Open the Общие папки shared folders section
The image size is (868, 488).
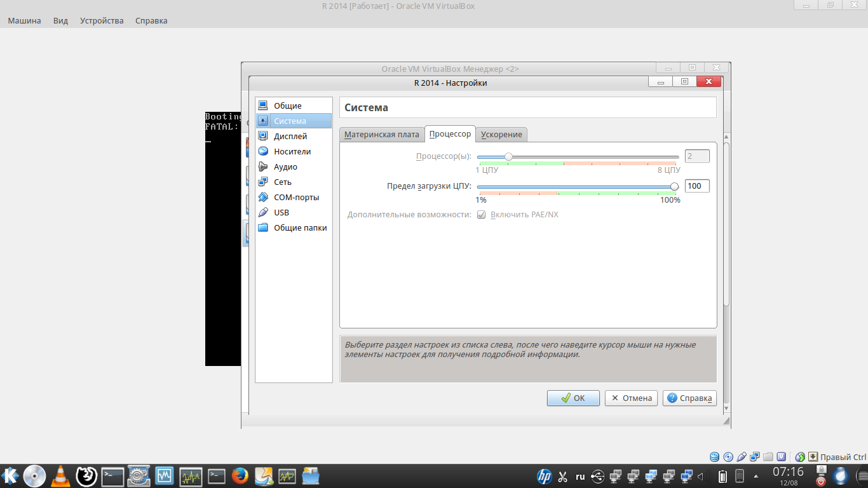click(300, 227)
